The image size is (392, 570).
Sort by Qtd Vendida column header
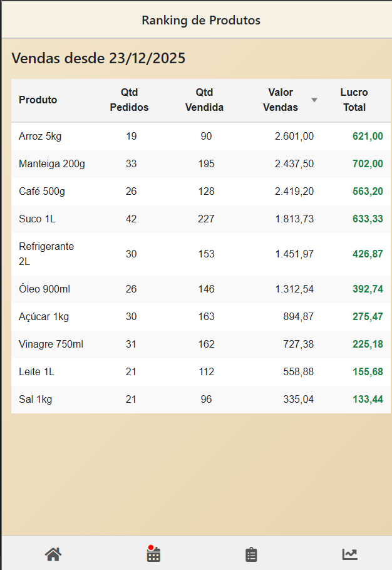tap(205, 100)
